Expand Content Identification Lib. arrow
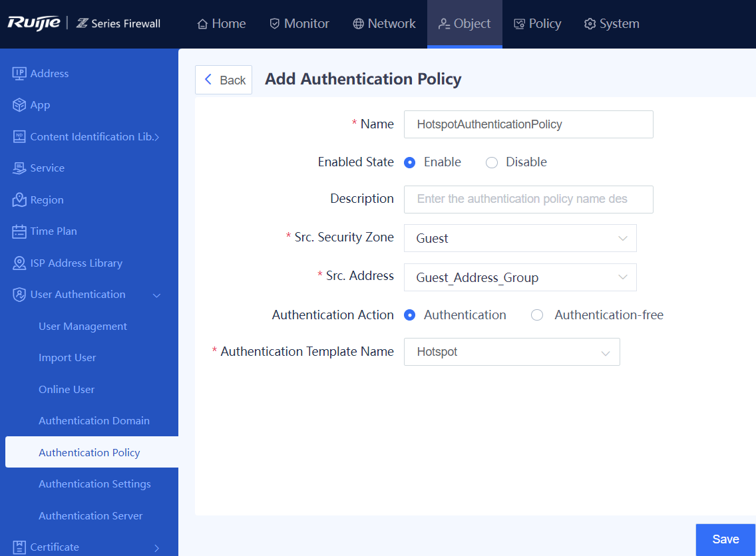The height and width of the screenshot is (556, 756). tap(156, 137)
